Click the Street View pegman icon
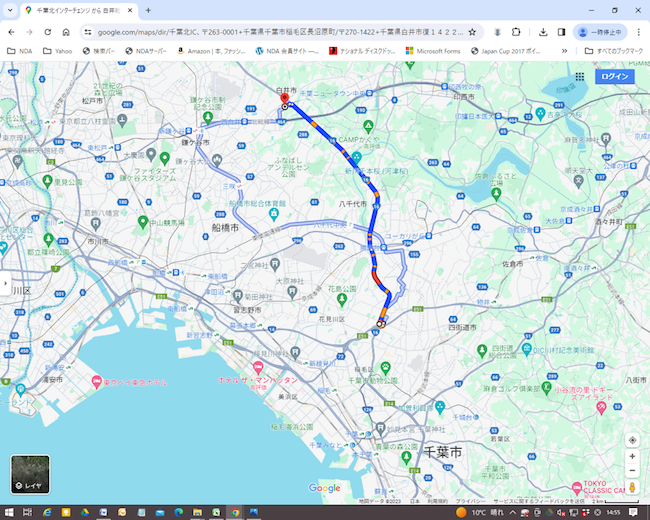Screen dimensions: 650x520 pyautogui.click(x=632, y=487)
